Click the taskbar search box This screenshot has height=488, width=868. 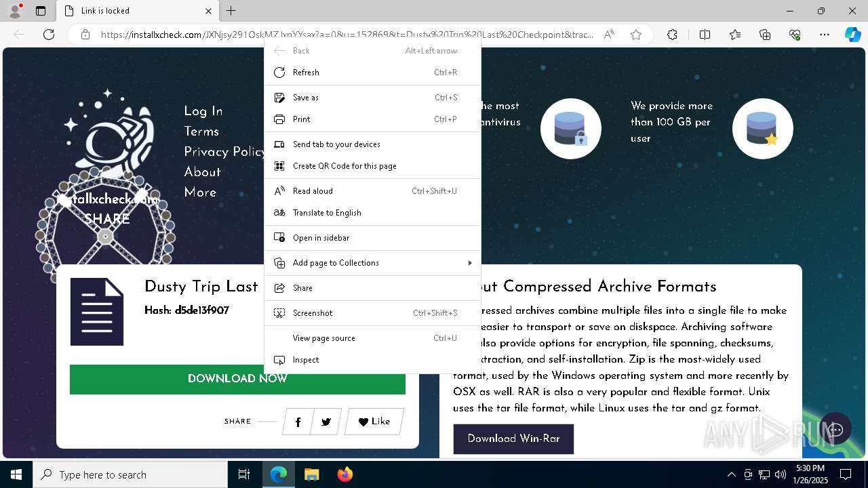point(130,474)
